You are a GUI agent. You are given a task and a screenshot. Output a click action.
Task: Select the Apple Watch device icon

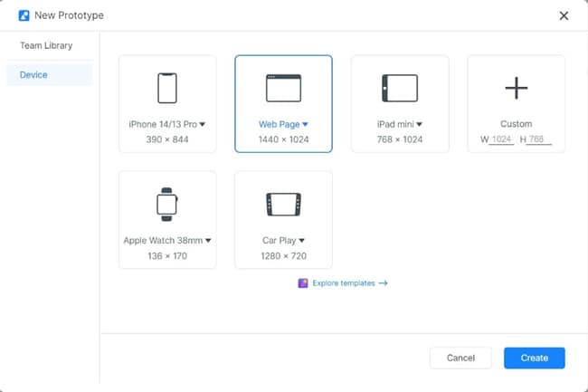(x=167, y=204)
